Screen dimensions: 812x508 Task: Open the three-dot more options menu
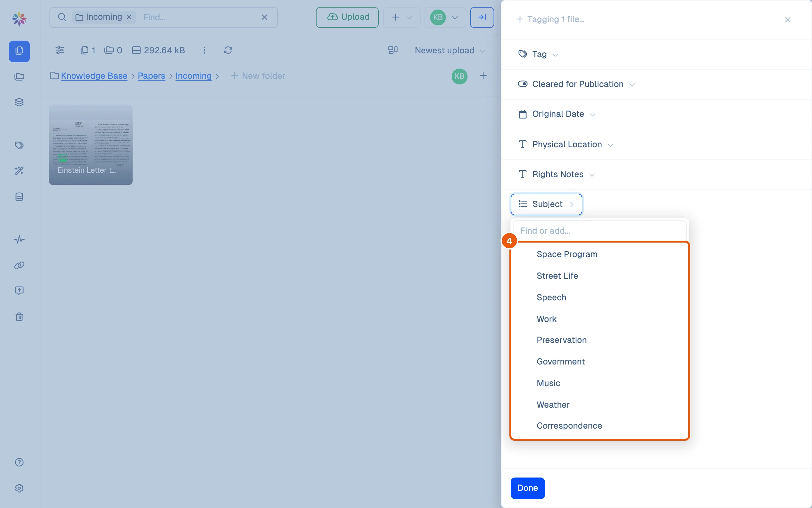point(204,50)
